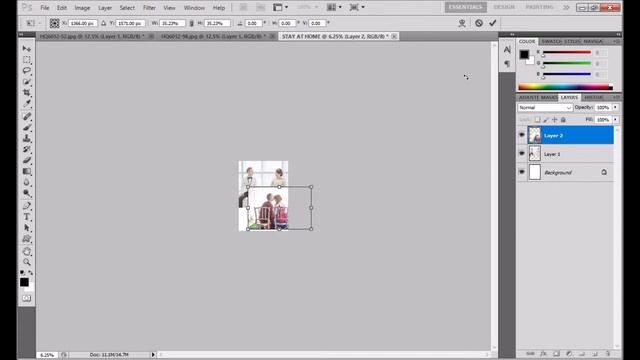Open the Arrange Documents dropdown
640x360 pixels.
[x=334, y=7]
